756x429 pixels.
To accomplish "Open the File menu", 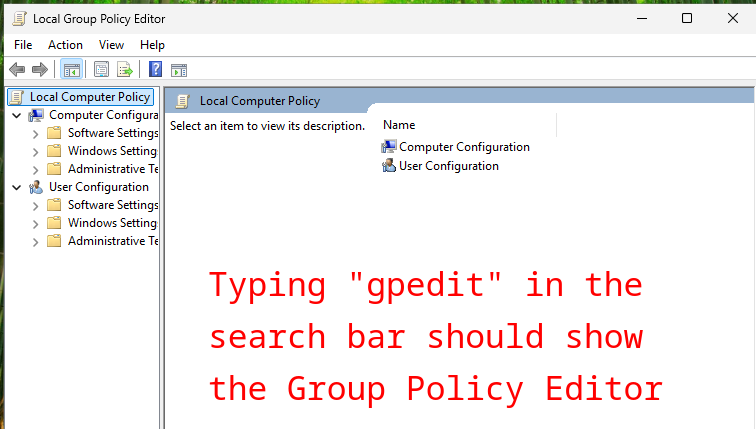I will 23,45.
